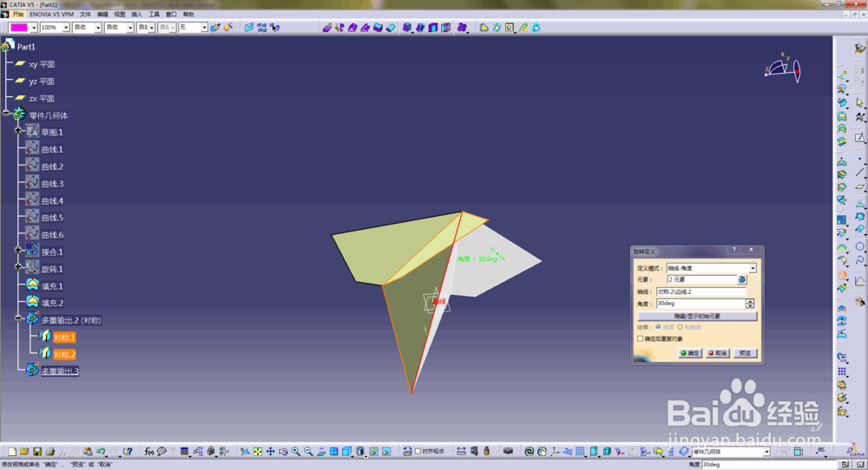Click the Open folder icon
This screenshot has height=470, width=868.
click(24, 452)
